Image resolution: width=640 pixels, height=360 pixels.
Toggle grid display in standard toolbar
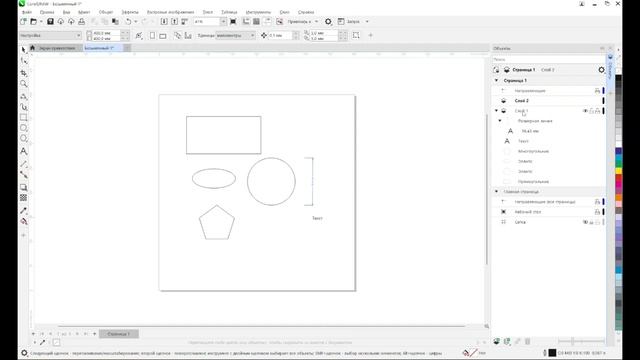point(256,21)
